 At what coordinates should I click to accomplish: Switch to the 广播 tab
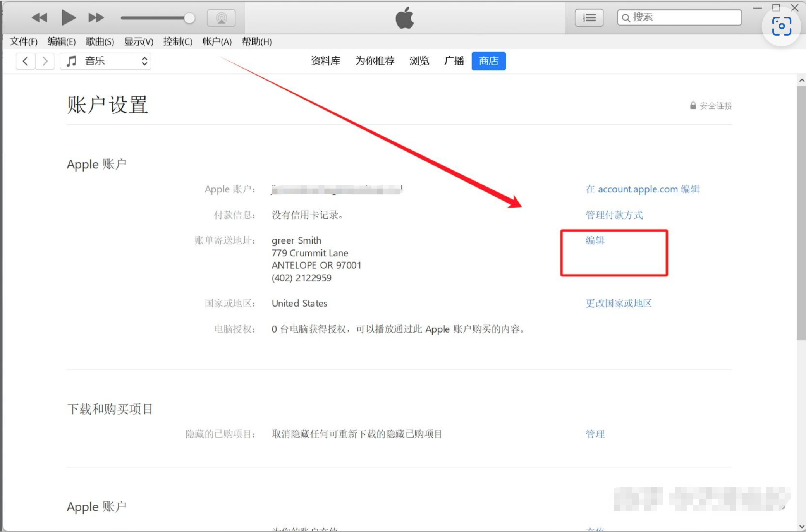click(454, 61)
